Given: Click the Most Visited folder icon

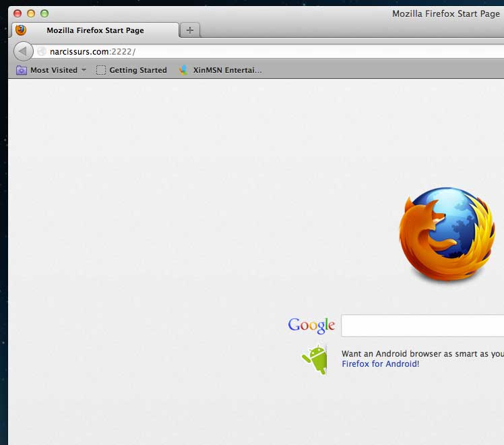Looking at the screenshot, I should (22, 70).
